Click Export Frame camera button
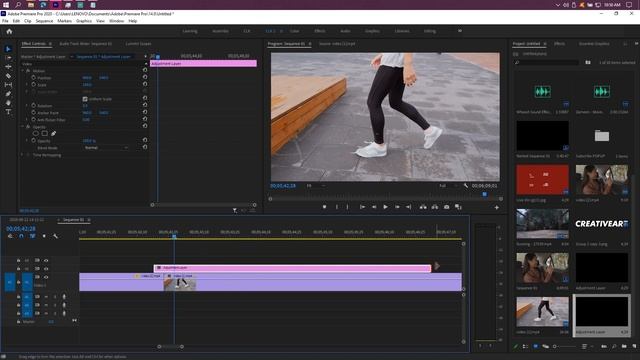The image size is (640, 360). click(x=447, y=207)
